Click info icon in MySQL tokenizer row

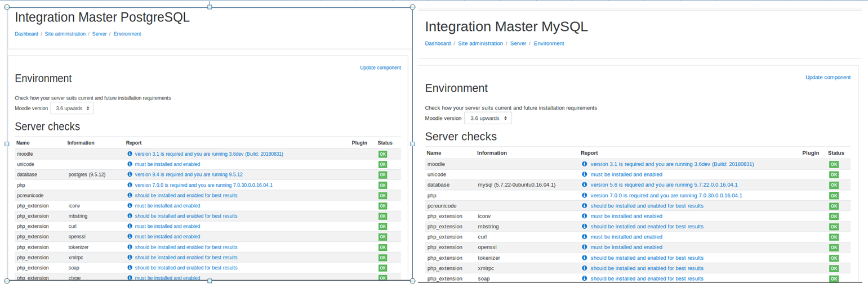pyautogui.click(x=585, y=258)
